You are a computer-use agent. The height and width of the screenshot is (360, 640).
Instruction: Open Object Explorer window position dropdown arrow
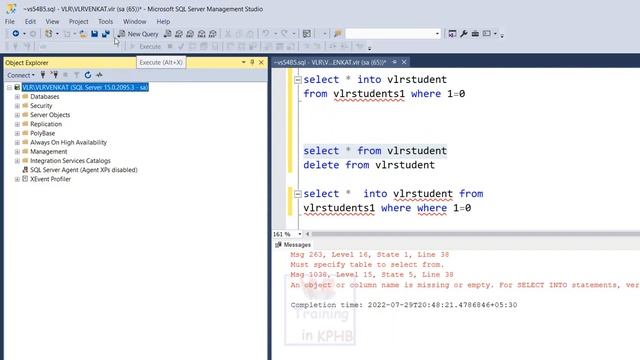pyautogui.click(x=244, y=62)
